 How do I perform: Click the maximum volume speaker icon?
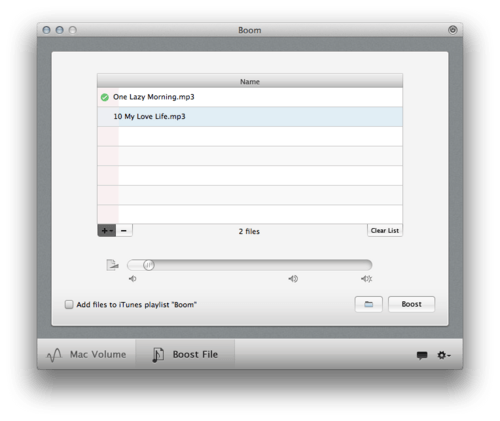point(366,278)
